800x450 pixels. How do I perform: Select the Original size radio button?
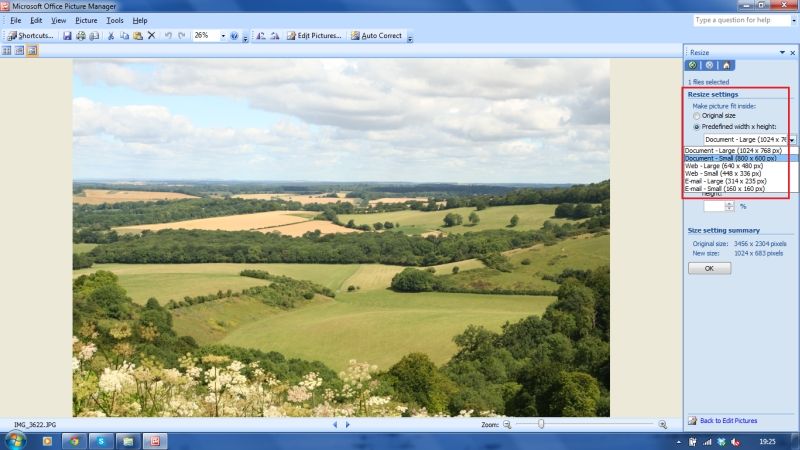(x=696, y=116)
